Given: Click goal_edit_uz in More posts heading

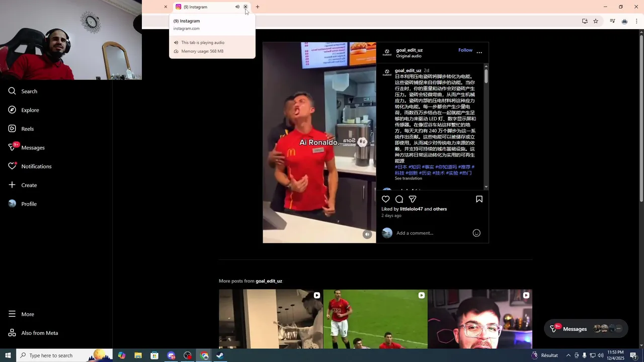Looking at the screenshot, I should click(269, 281).
